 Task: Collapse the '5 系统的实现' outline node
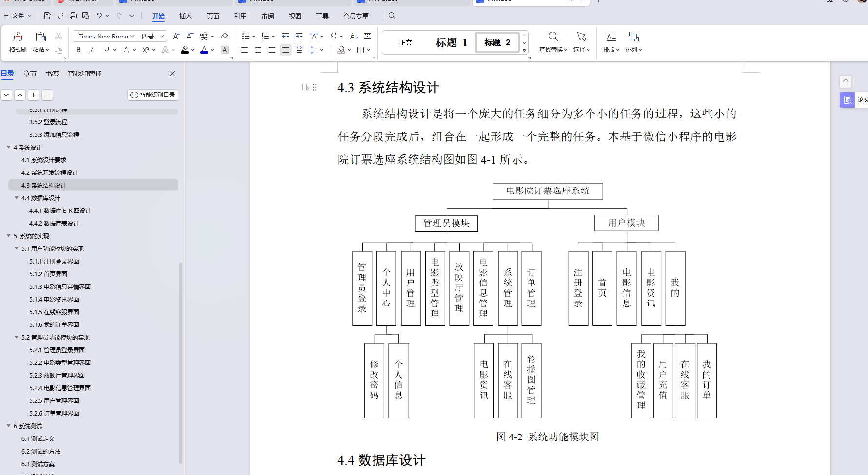point(9,236)
